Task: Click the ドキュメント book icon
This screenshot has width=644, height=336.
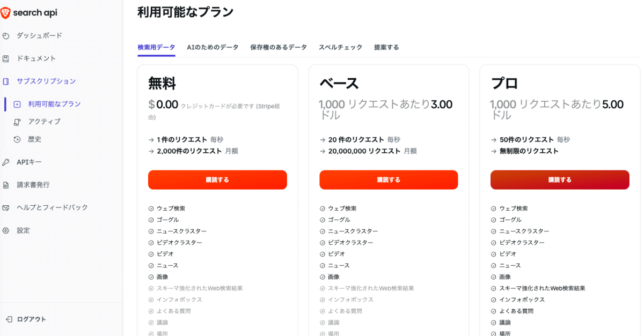Action: tap(6, 58)
